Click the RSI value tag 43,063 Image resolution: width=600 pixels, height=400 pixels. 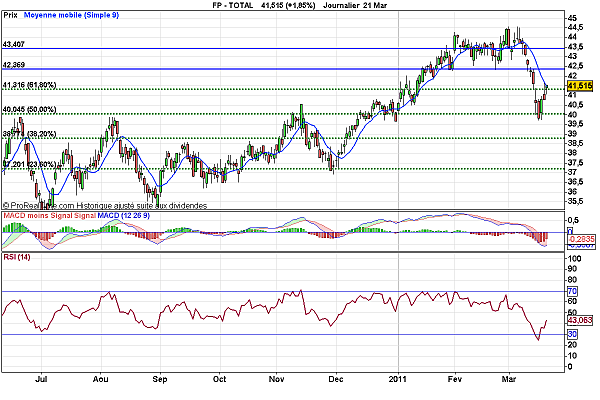click(579, 321)
